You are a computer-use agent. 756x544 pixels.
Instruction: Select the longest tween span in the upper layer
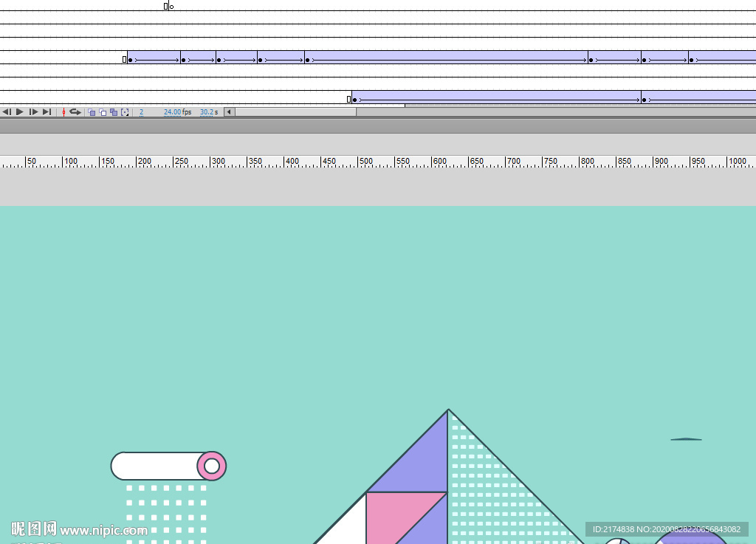pyautogui.click(x=446, y=58)
